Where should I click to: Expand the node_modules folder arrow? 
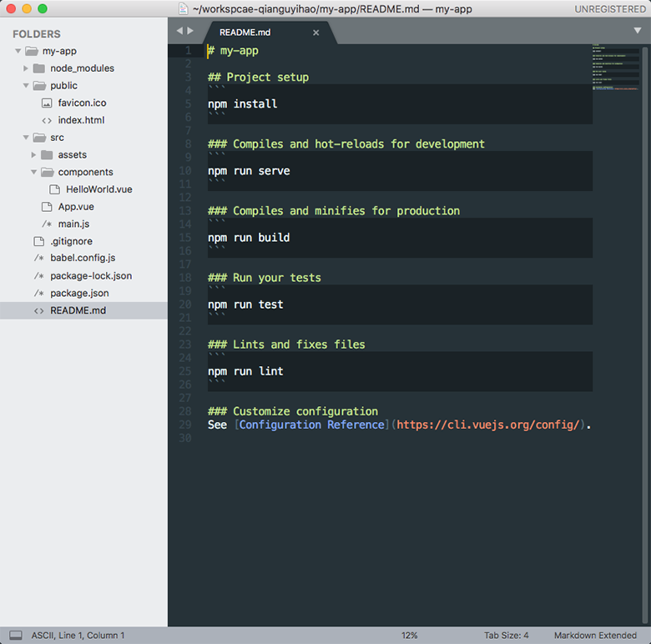[26, 68]
